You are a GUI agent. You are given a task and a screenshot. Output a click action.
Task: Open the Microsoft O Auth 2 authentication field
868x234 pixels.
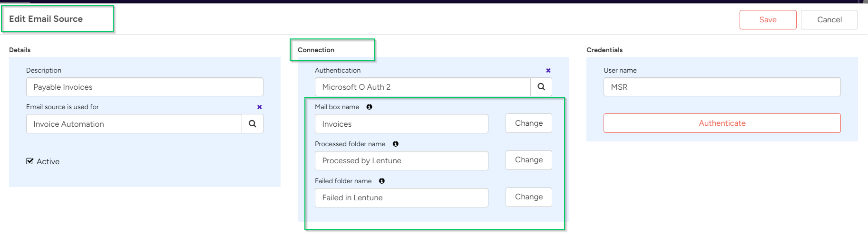click(x=422, y=87)
